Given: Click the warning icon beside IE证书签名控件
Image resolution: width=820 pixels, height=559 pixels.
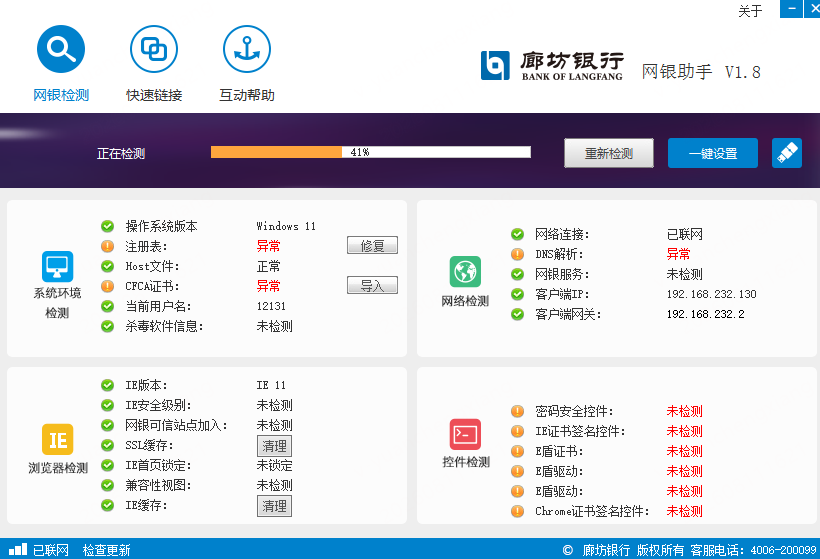Looking at the screenshot, I should (517, 431).
